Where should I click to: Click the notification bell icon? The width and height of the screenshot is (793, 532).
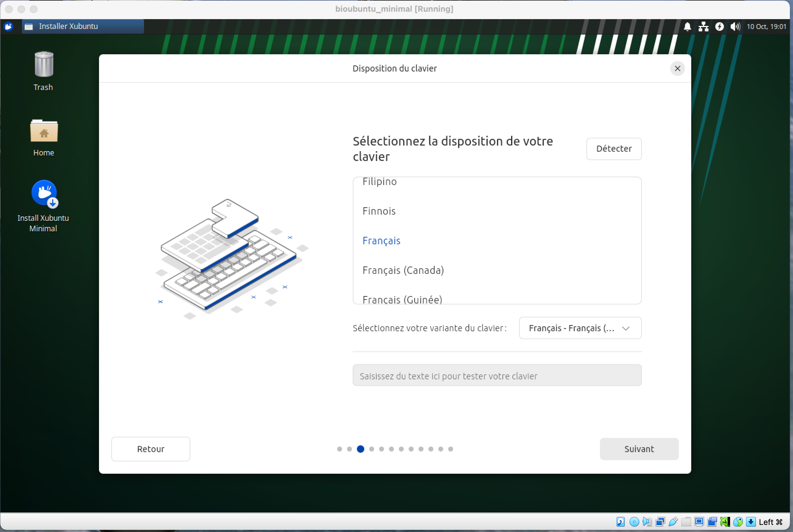687,27
